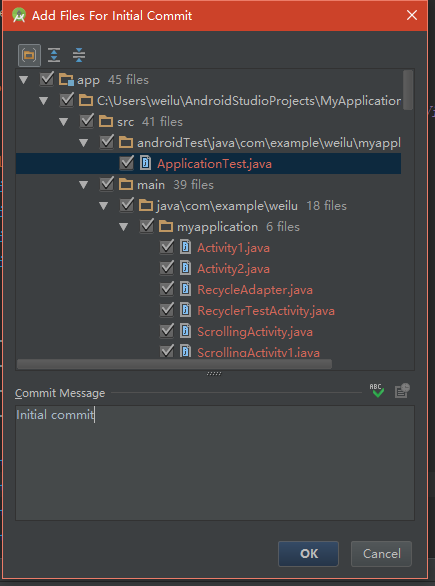
Task: Click the spell check ABC icon
Action: pos(377,391)
